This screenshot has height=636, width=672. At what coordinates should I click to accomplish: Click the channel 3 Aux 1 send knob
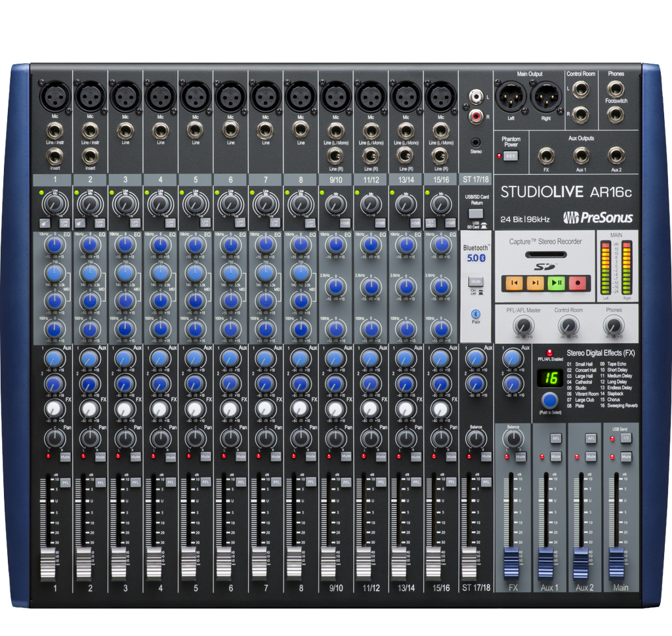pos(125,358)
